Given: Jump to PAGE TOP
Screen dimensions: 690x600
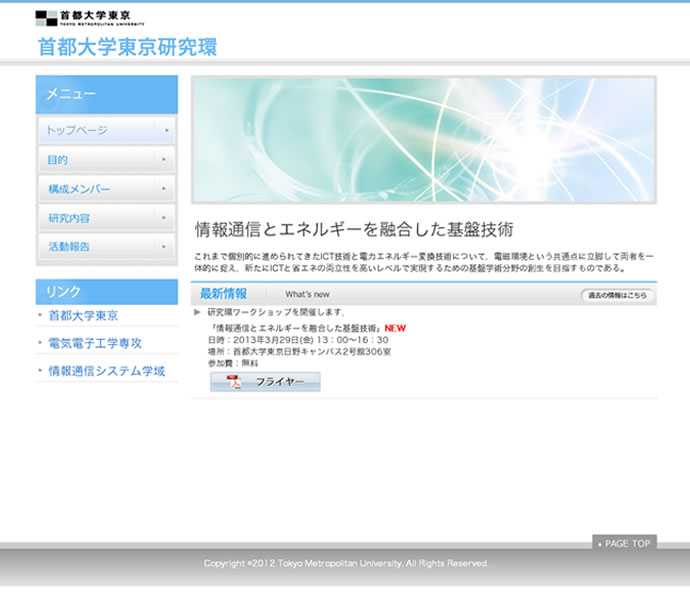Looking at the screenshot, I should pyautogui.click(x=624, y=543).
